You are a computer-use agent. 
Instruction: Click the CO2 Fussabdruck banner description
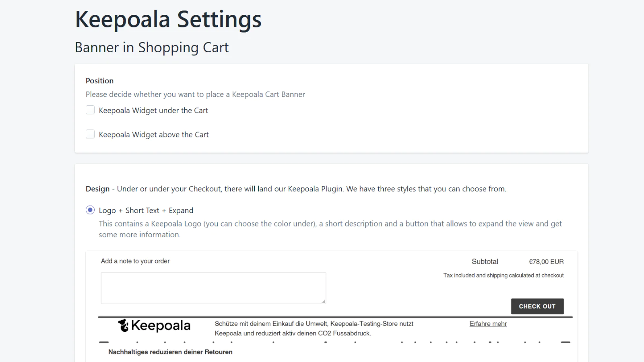(x=315, y=328)
